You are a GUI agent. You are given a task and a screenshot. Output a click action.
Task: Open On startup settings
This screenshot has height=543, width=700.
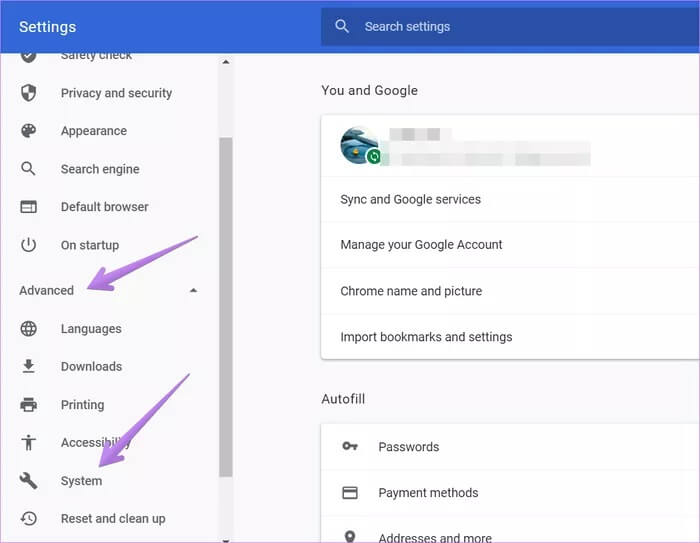[x=90, y=245]
